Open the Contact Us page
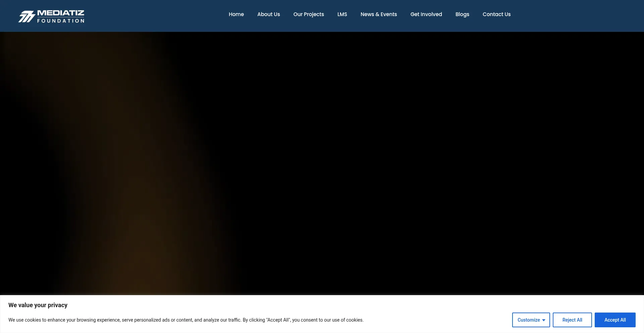The width and height of the screenshot is (644, 333). 496,14
